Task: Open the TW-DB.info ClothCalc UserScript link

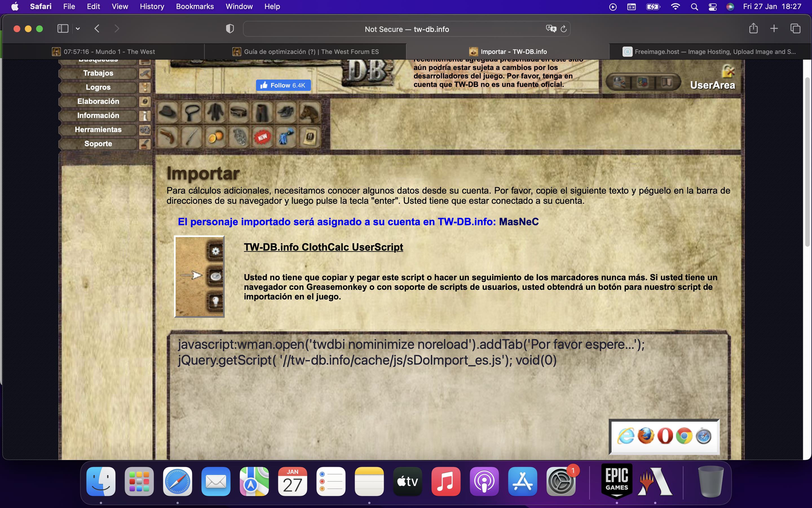Action: tap(323, 247)
